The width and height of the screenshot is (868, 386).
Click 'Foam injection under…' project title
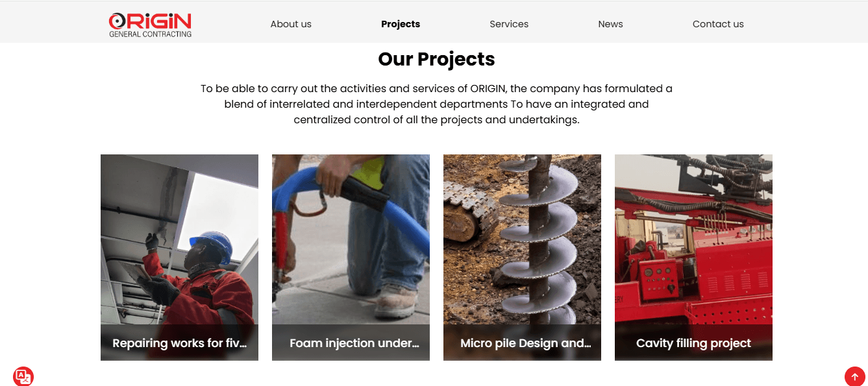click(x=354, y=343)
